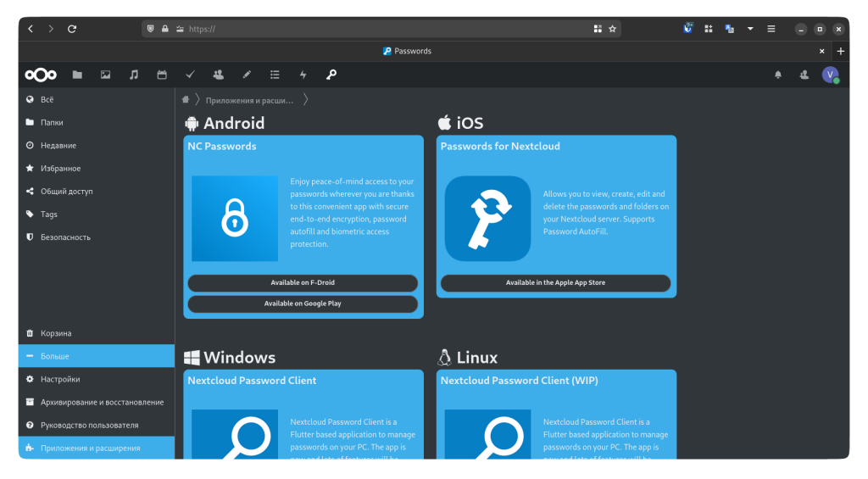The height and width of the screenshot is (479, 868).
Task: Open Архивирование и восстановление
Action: coord(97,402)
